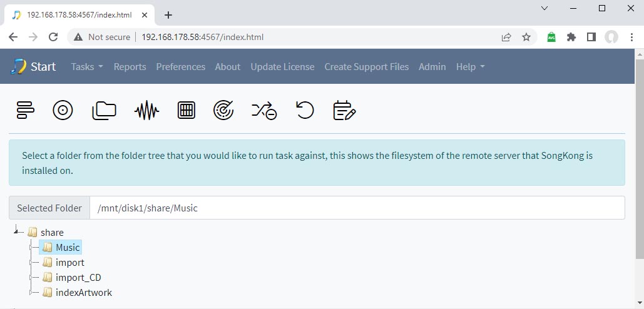
Task: Bookmark this page with star icon
Action: pos(526,38)
